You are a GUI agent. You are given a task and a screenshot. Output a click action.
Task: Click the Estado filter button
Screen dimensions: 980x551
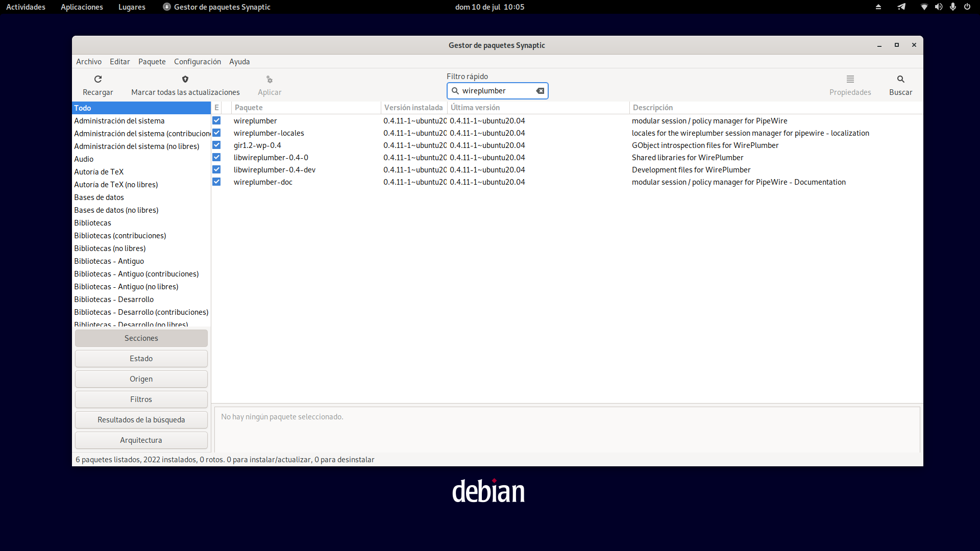tap(141, 359)
